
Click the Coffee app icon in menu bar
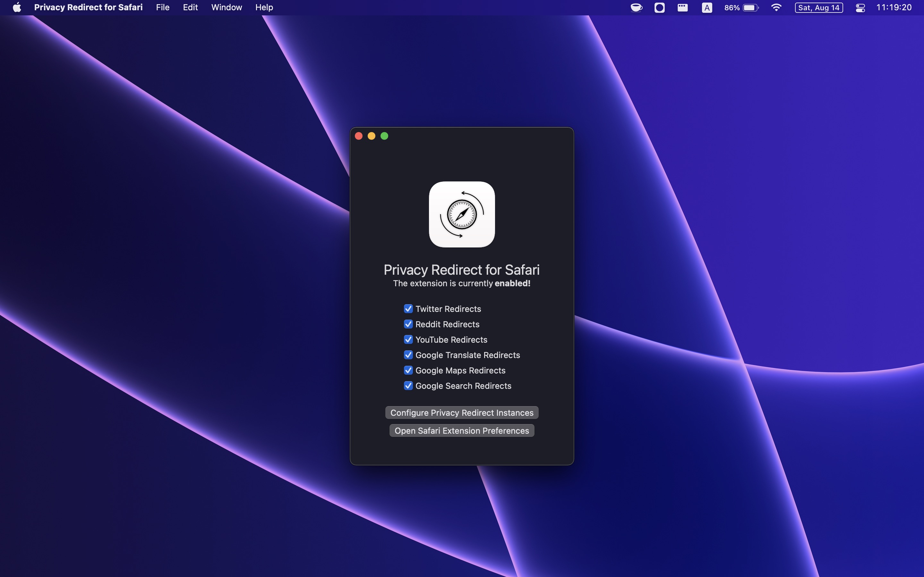coord(636,7)
